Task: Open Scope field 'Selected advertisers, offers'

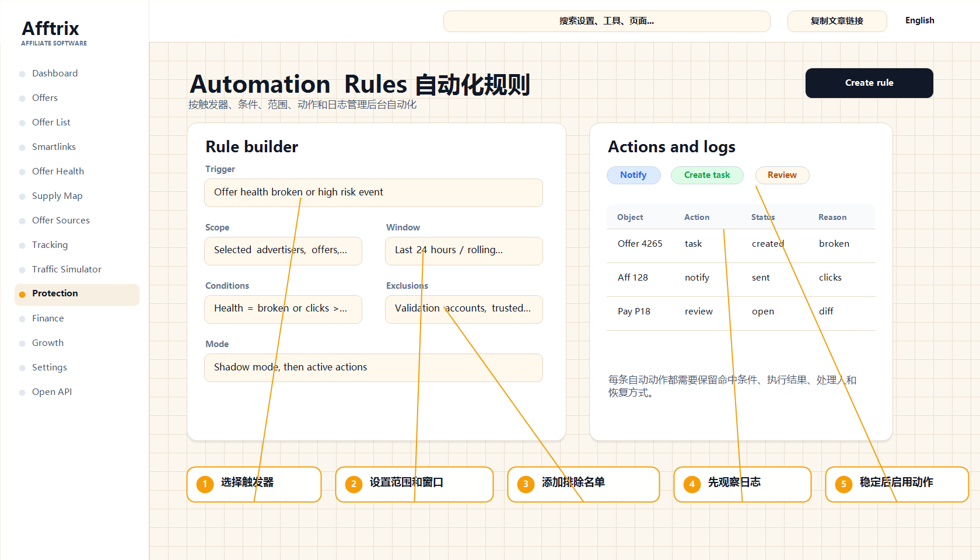Action: [x=283, y=251]
